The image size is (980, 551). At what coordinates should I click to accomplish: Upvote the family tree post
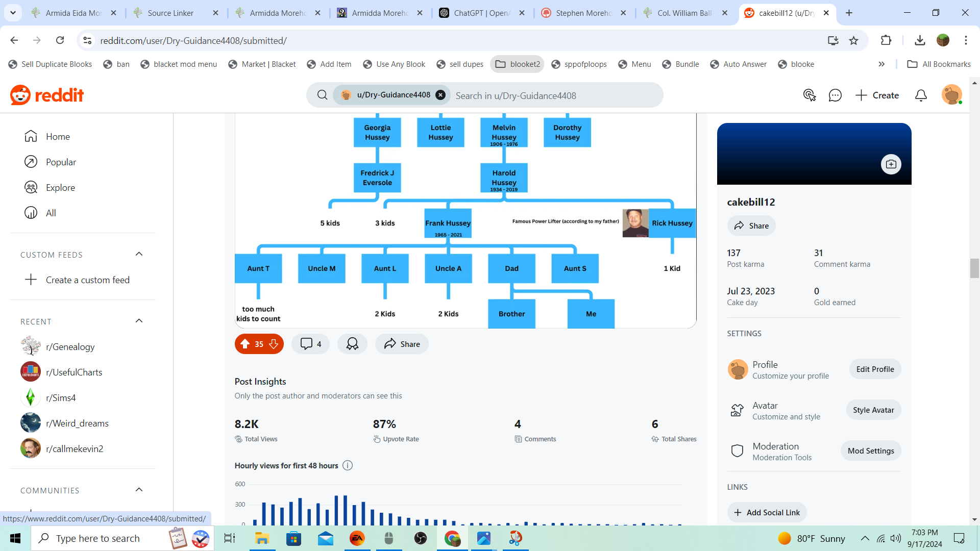[x=245, y=344]
